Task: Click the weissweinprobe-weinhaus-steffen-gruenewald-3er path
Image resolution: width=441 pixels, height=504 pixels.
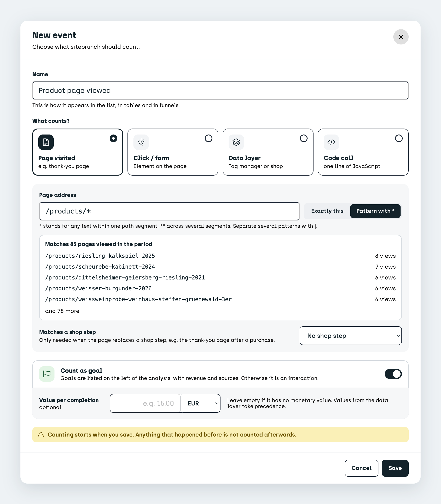Action: pyautogui.click(x=138, y=299)
